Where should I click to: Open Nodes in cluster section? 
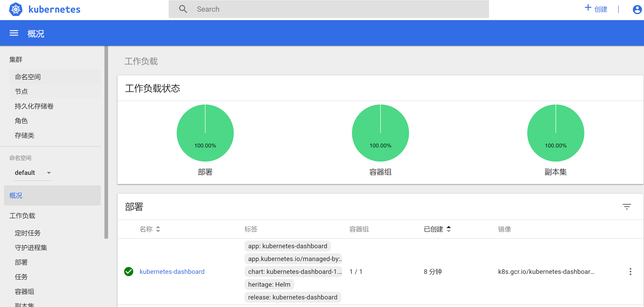[21, 91]
